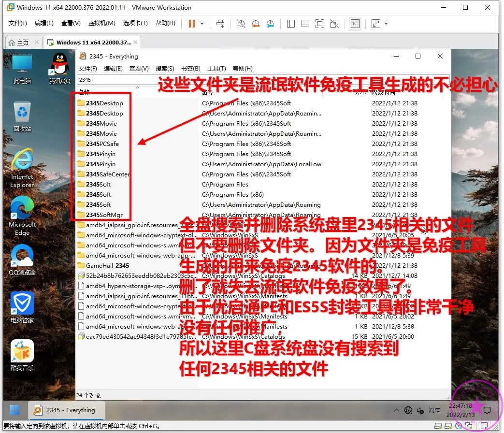Click the Windows Start button in guest taskbar
Image resolution: width=504 pixels, height=433 pixels.
(15, 410)
